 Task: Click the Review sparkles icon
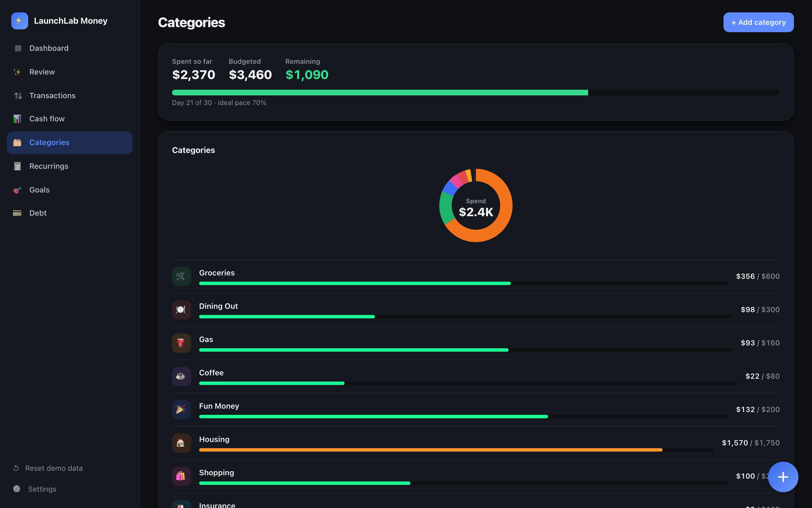click(17, 72)
